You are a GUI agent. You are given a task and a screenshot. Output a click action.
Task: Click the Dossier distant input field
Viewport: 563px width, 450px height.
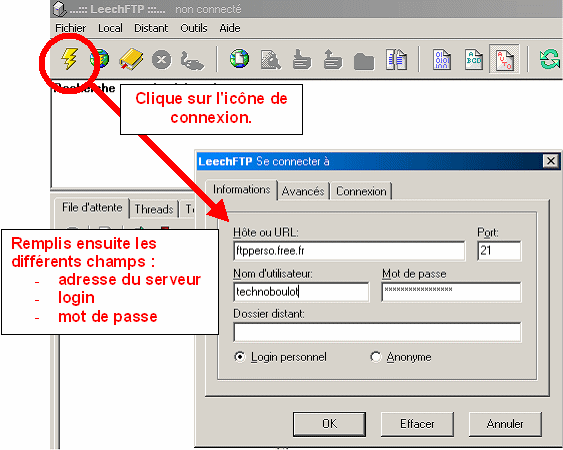point(377,332)
